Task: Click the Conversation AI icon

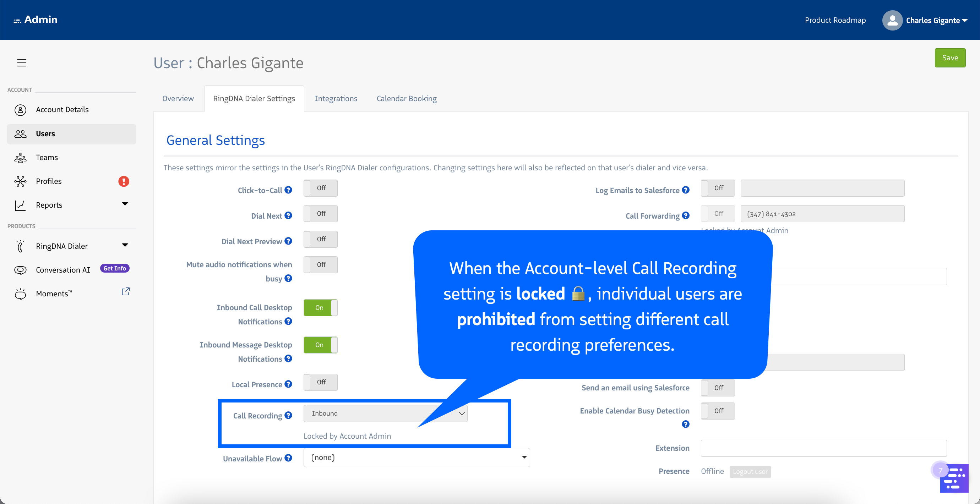Action: [20, 270]
